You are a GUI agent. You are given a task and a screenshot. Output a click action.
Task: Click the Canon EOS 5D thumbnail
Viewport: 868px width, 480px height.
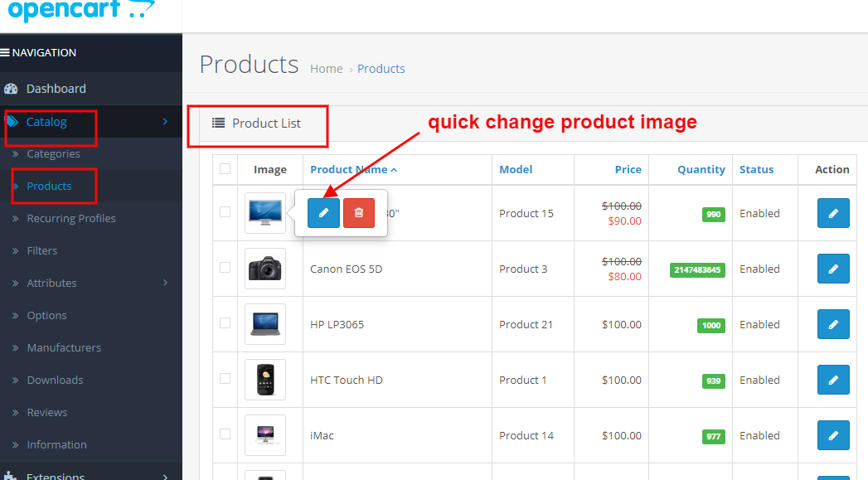265,269
